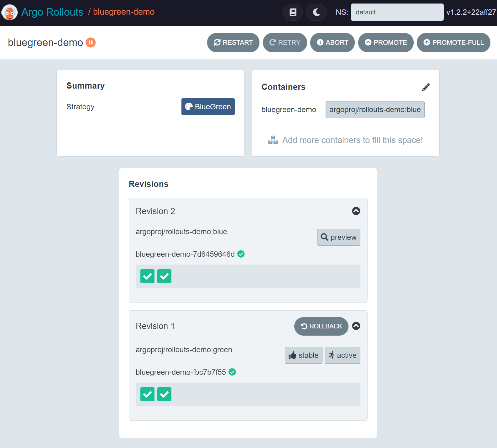Click the Revision 2 heading text
This screenshot has width=497, height=448.
coord(155,211)
